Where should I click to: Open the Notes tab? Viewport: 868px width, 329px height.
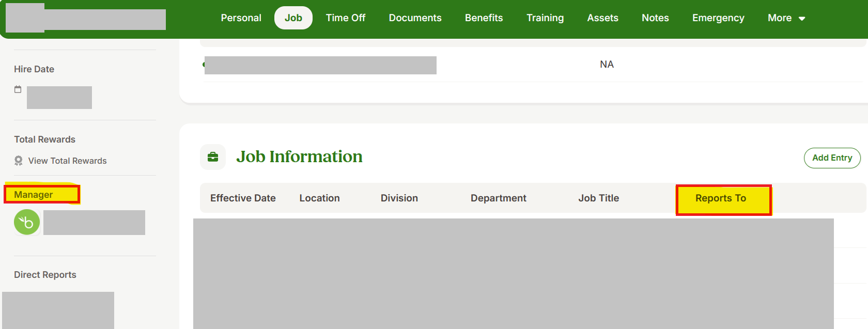coord(655,18)
